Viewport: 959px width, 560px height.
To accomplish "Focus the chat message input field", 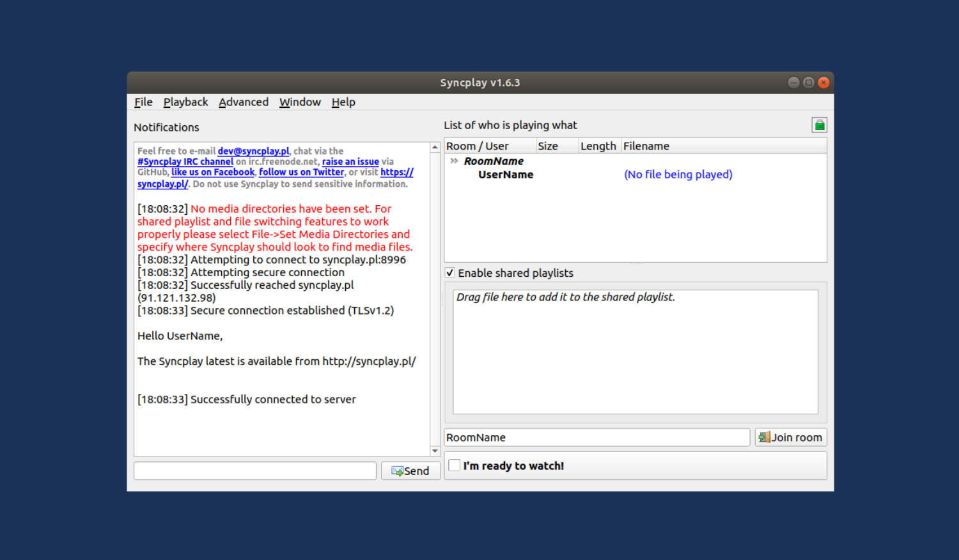I will (x=255, y=471).
